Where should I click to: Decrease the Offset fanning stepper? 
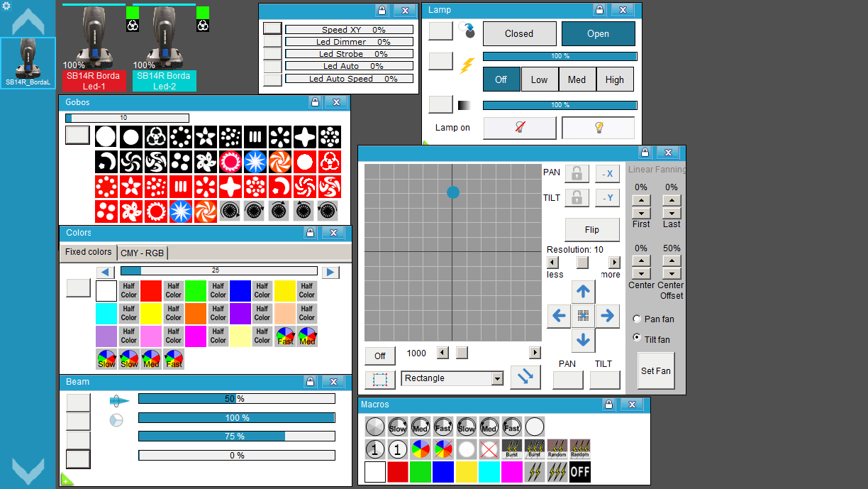[x=672, y=273]
